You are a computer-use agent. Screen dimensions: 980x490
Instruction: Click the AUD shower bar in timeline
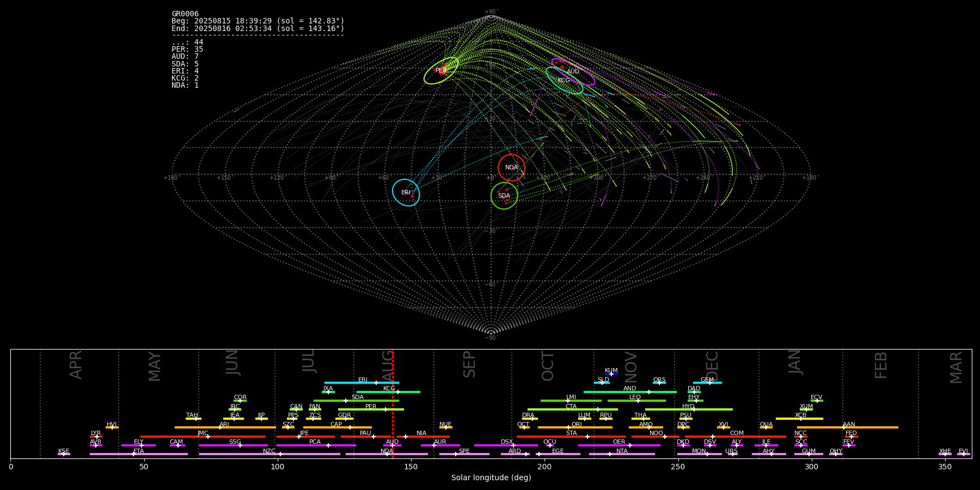pos(392,445)
